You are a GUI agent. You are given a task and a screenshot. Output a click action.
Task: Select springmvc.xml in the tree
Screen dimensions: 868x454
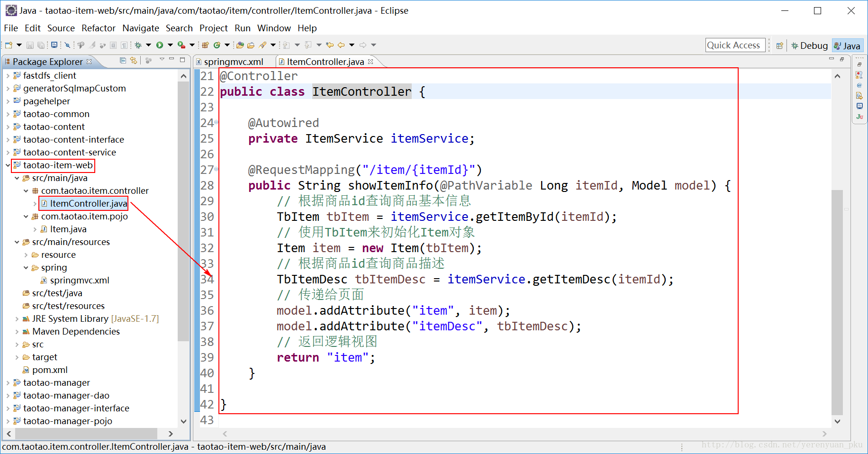[79, 280]
